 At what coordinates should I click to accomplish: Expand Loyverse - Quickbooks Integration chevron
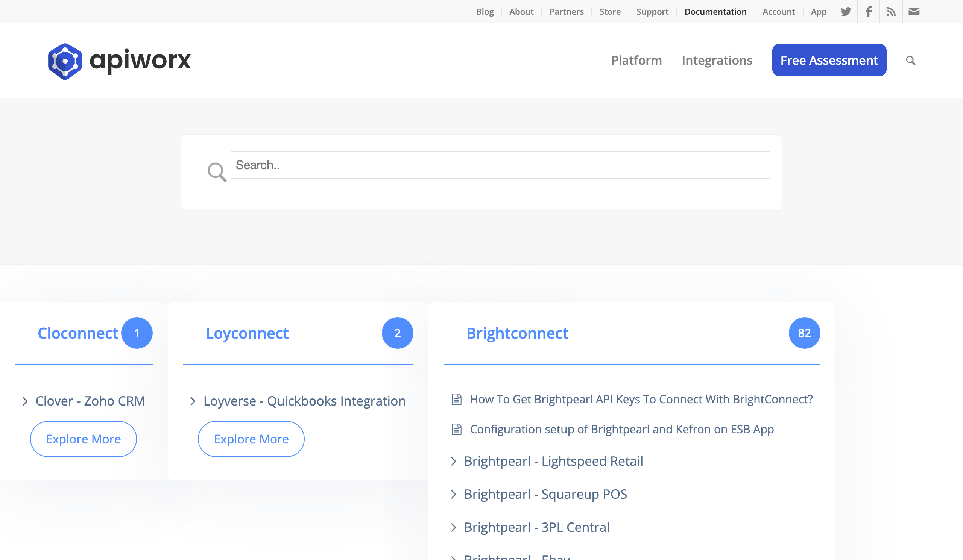point(193,401)
